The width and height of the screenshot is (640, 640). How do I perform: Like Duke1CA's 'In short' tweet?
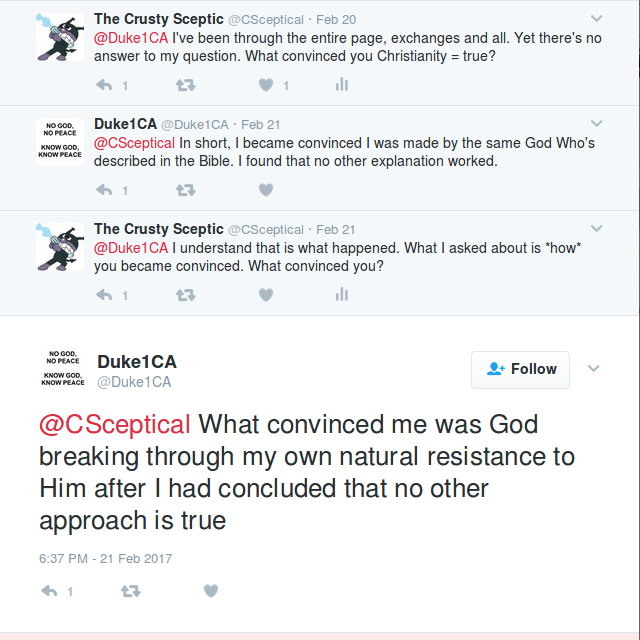point(266,190)
